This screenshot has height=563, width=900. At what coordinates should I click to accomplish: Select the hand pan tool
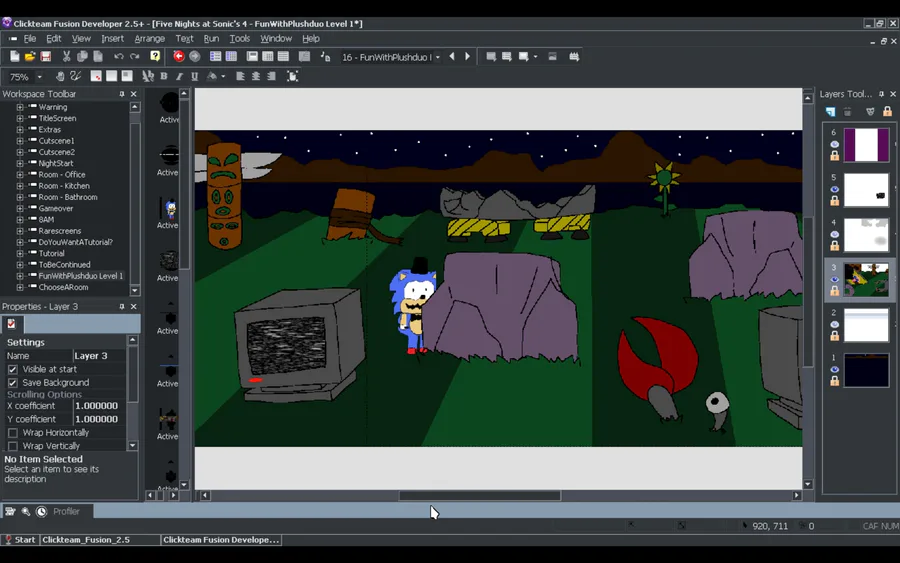pos(60,76)
